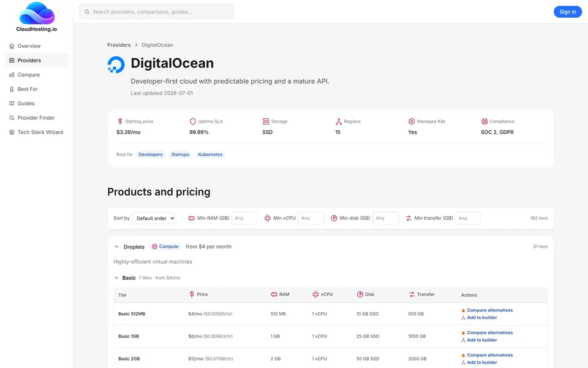
Task: Click the Compute badge next to Droplets
Action: tap(165, 247)
